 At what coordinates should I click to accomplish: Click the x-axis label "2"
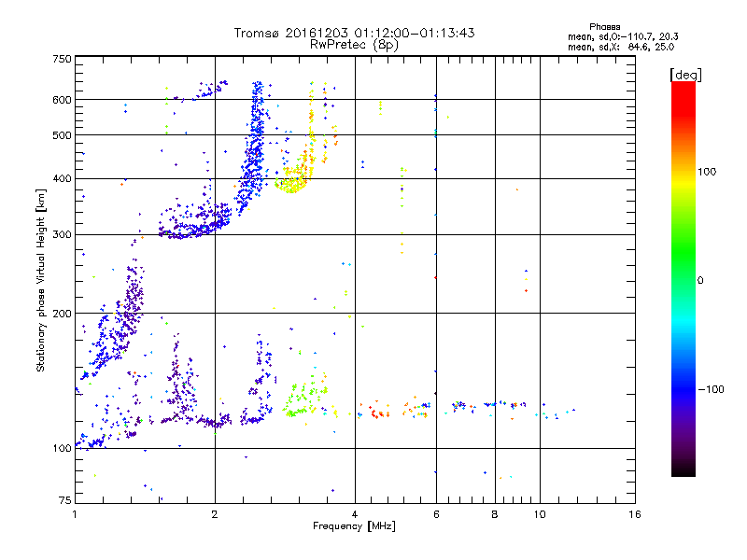215,514
